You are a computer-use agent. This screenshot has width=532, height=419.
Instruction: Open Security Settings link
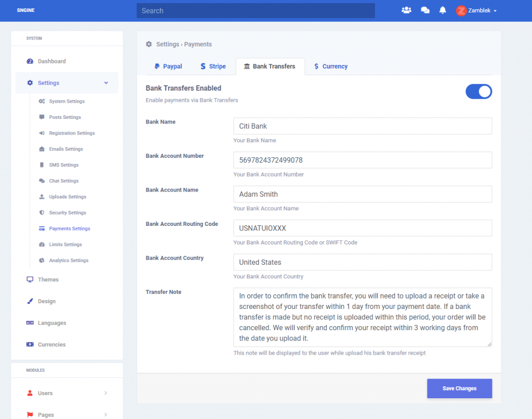pyautogui.click(x=68, y=212)
